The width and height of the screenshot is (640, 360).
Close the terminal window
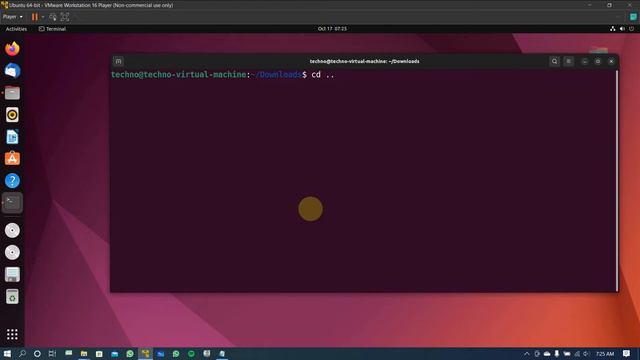pos(611,61)
